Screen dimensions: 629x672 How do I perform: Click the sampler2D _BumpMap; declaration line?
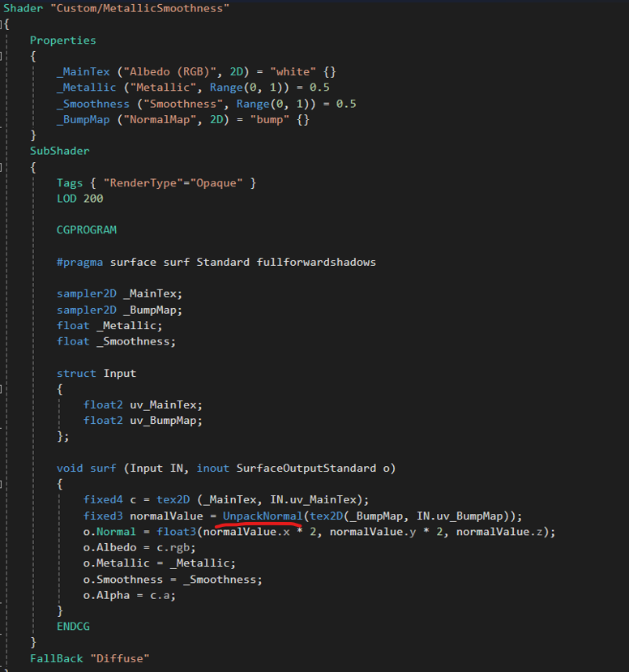coord(119,310)
